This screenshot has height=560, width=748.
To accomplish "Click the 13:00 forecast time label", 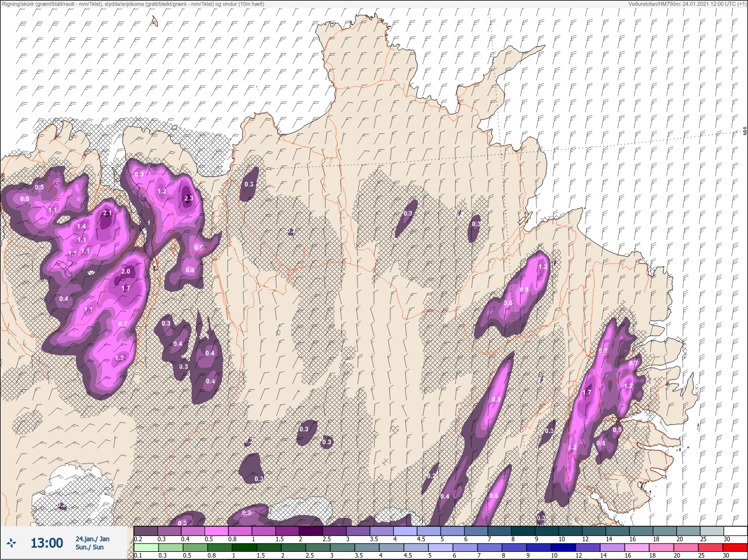I will [x=46, y=543].
